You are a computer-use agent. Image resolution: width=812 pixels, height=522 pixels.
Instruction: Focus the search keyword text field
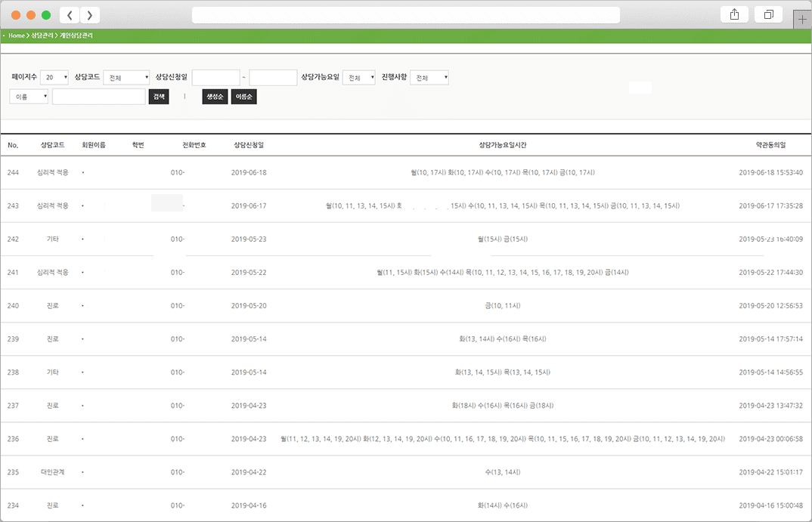point(99,97)
